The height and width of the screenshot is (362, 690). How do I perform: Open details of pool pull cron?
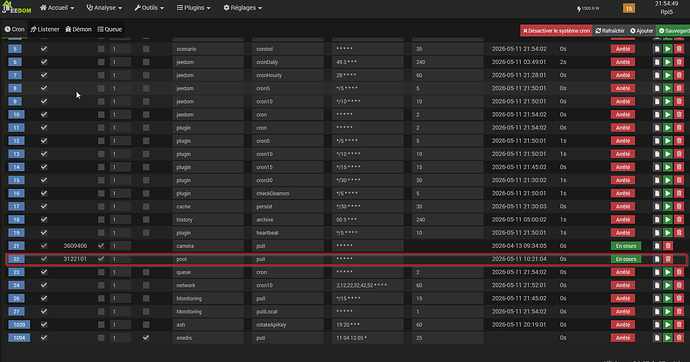(x=657, y=259)
